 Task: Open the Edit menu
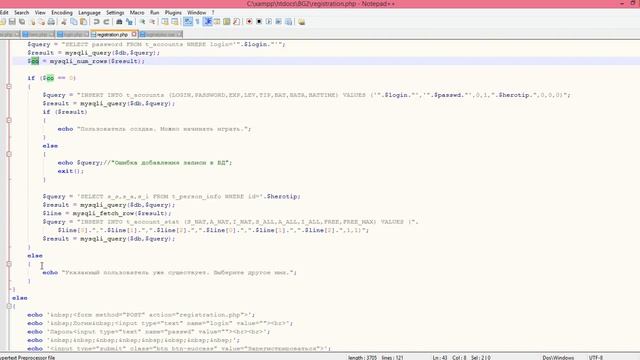(x=4, y=13)
